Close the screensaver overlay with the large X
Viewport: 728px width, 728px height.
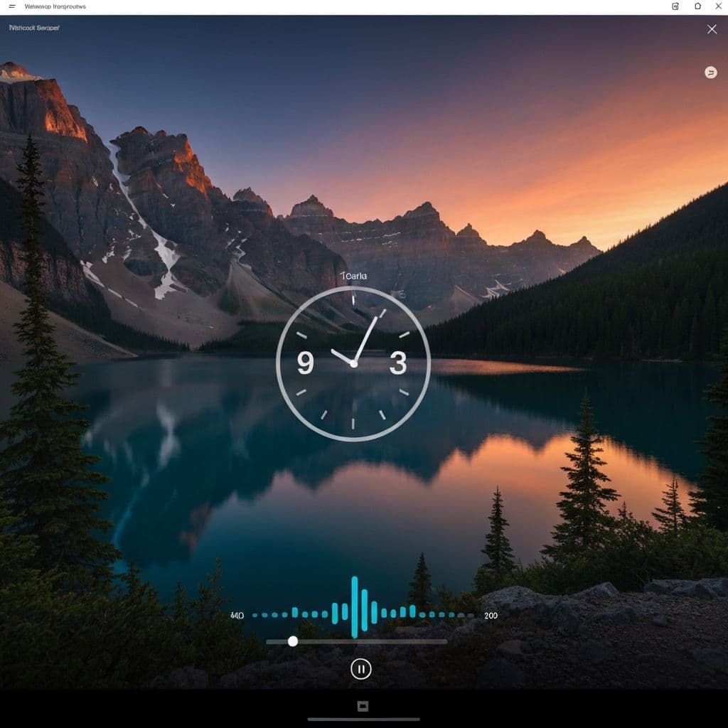pyautogui.click(x=712, y=29)
